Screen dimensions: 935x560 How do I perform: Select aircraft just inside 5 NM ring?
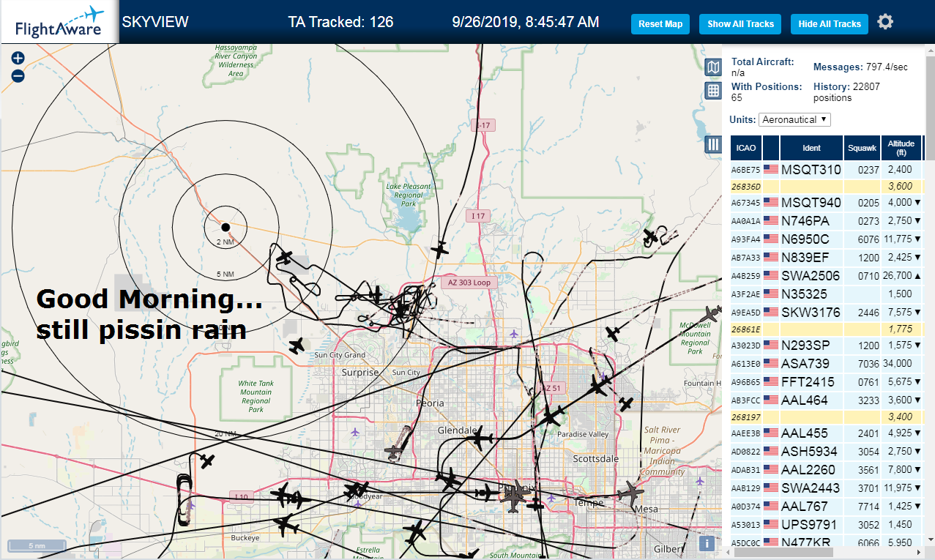tap(286, 258)
